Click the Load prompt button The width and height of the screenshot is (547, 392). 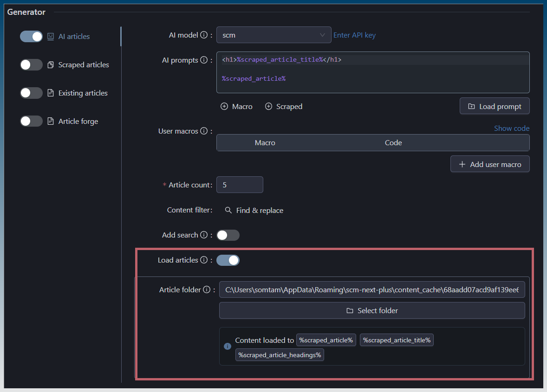point(495,106)
